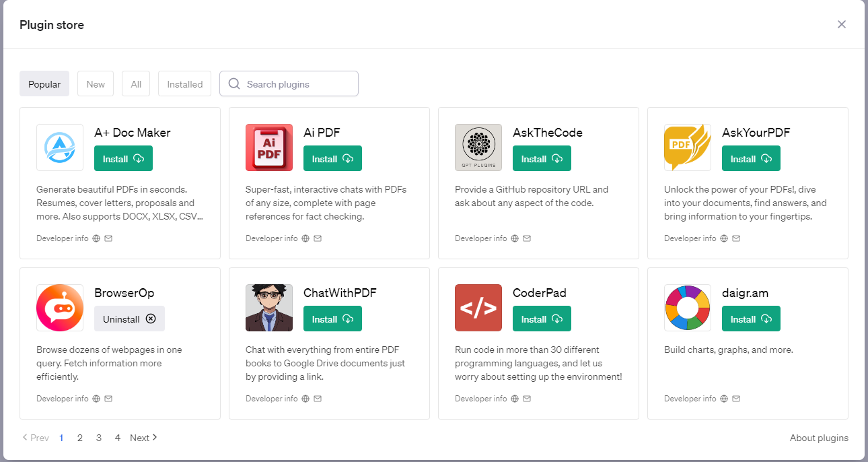This screenshot has height=462, width=868.
Task: Click the CoderPad title text
Action: pyautogui.click(x=540, y=293)
